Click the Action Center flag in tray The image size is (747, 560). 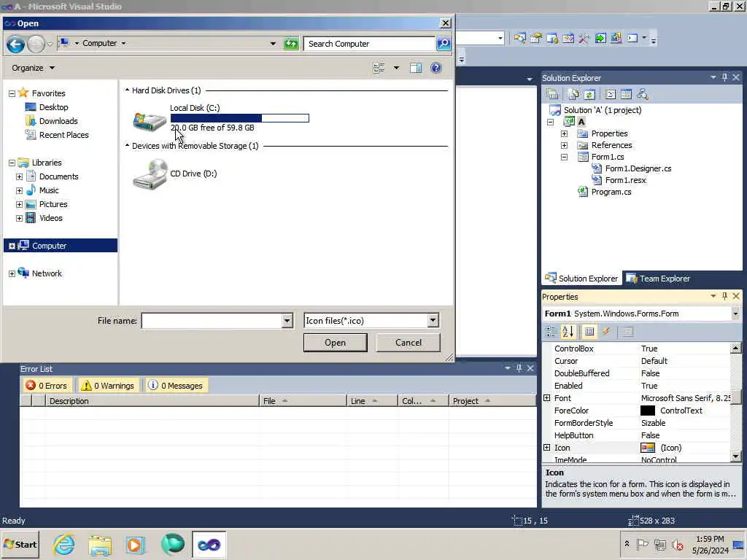pyautogui.click(x=643, y=544)
